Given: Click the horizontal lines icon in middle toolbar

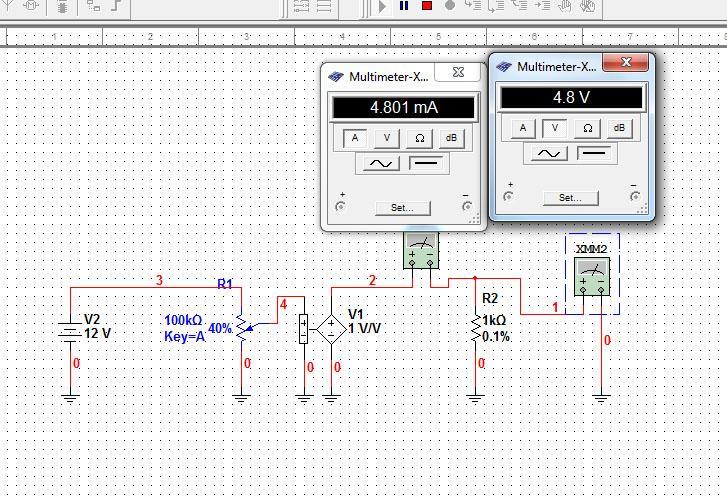Looking at the screenshot, I should 324,6.
